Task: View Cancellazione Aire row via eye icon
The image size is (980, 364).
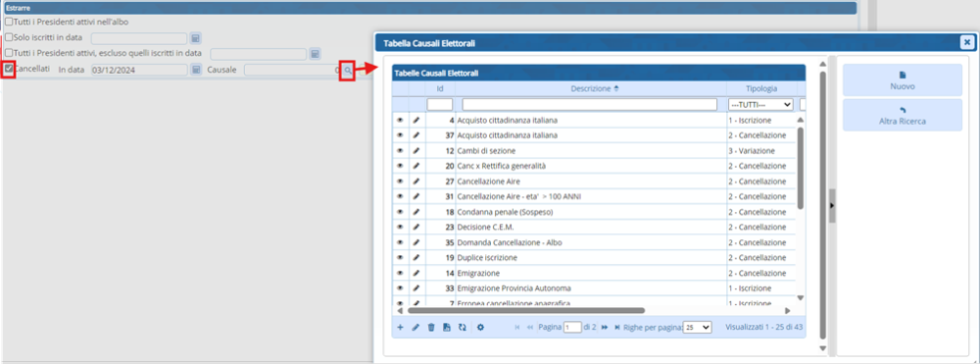Action: 400,182
